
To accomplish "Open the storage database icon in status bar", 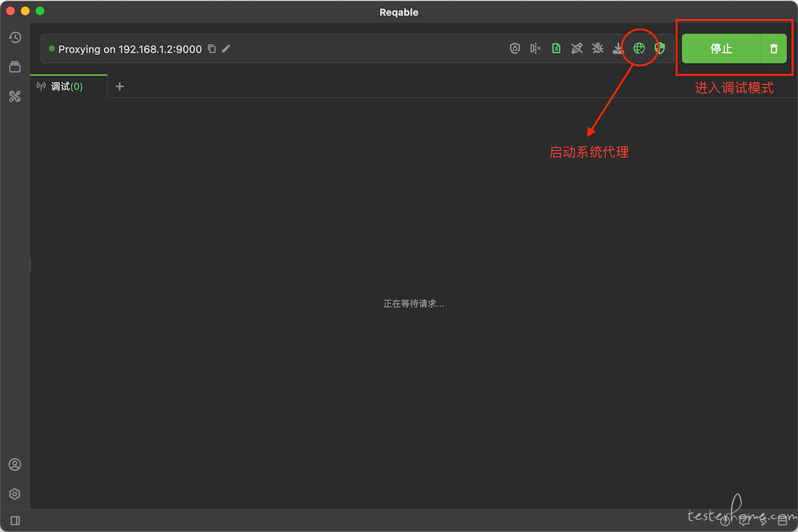I will 783,520.
